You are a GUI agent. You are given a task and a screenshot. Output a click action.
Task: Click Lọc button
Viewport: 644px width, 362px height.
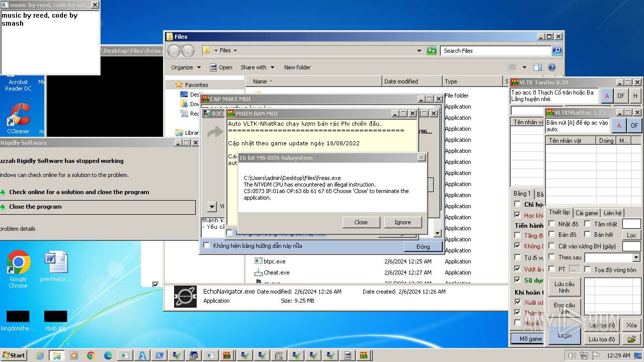pos(631,235)
